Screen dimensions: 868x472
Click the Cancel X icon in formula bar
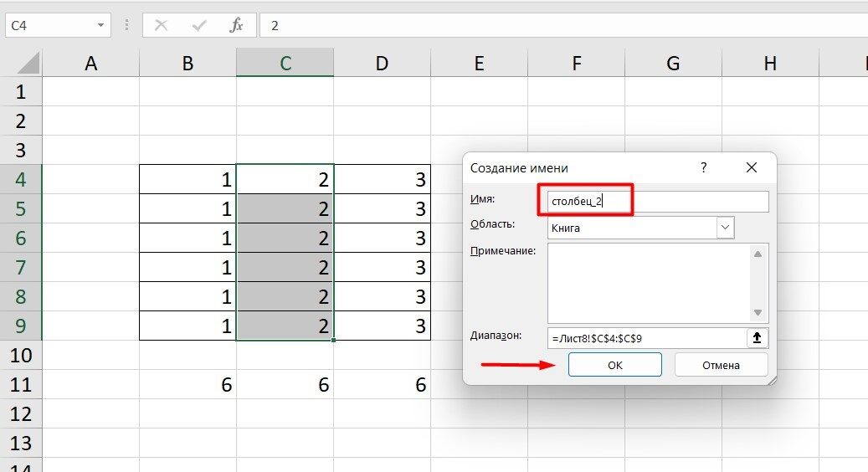pyautogui.click(x=162, y=25)
